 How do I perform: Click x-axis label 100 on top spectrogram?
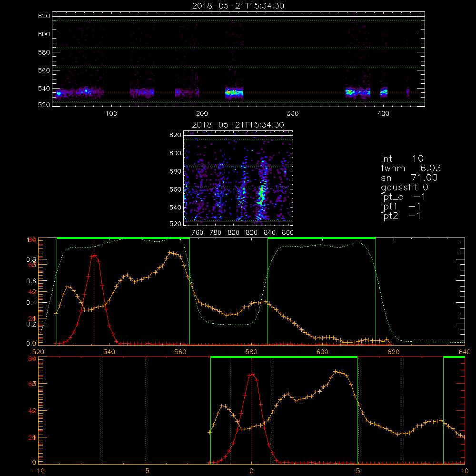pos(111,114)
